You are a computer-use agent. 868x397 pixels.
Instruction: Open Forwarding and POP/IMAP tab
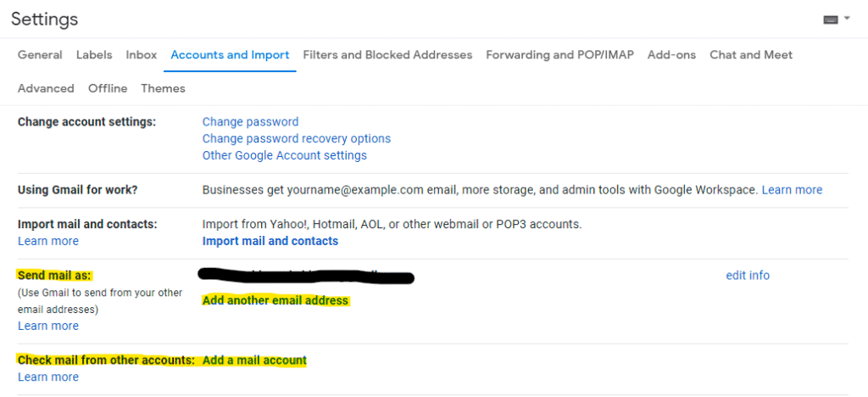click(x=559, y=55)
